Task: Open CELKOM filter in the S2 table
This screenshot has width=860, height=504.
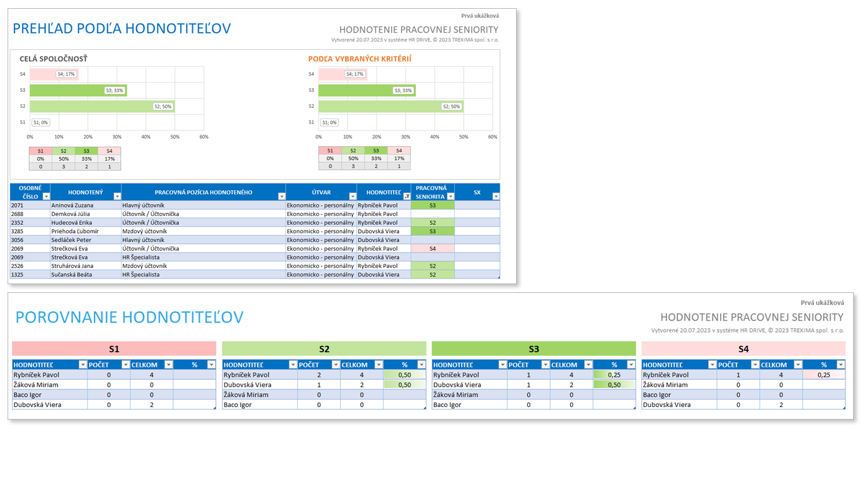Action: (379, 365)
